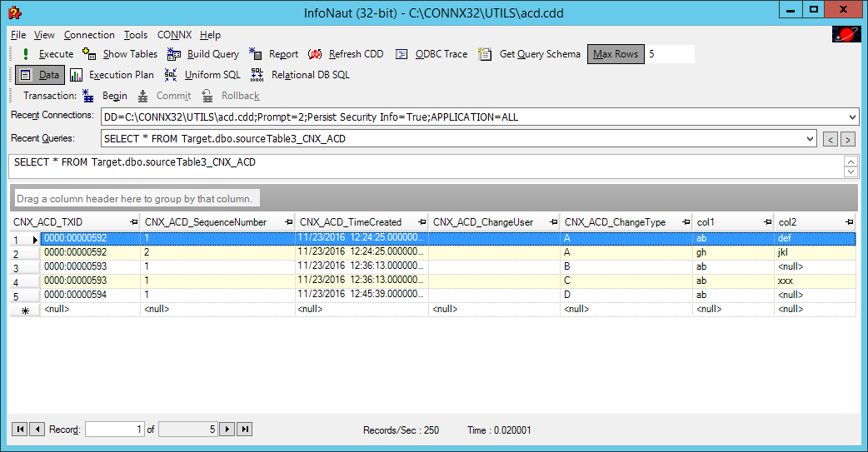Screen dimensions: 868x452
Task: Click the 'gh' cell in col1
Action: tap(733, 252)
